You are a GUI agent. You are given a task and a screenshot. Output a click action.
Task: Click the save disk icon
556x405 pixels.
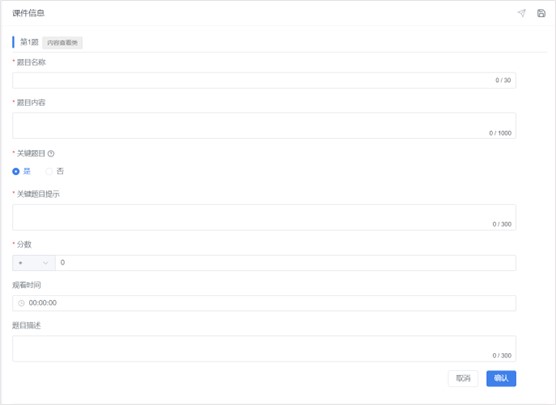tap(541, 13)
